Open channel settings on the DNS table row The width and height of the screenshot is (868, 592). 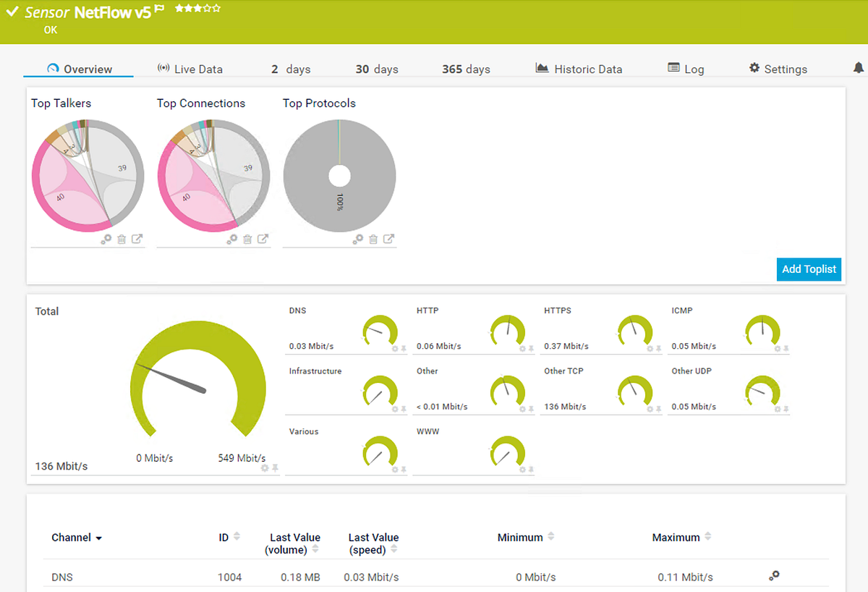tap(773, 575)
